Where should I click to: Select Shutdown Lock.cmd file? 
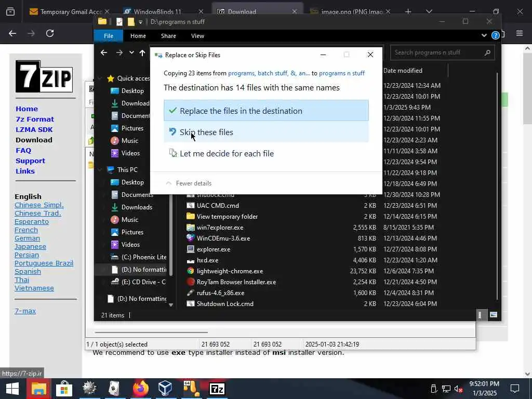pos(225,303)
